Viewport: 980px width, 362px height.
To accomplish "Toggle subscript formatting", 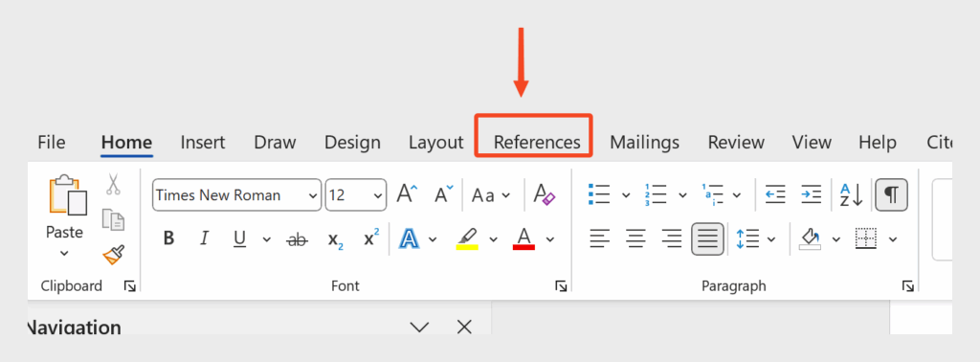I will click(336, 239).
